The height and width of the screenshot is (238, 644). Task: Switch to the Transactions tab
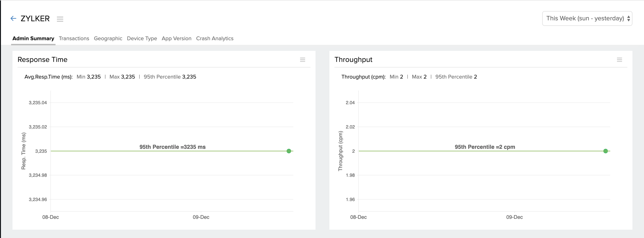74,38
